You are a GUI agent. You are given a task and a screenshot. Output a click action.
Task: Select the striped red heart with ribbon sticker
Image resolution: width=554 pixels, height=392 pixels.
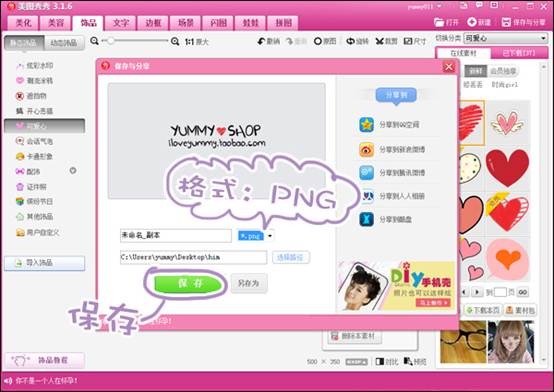pos(507,213)
